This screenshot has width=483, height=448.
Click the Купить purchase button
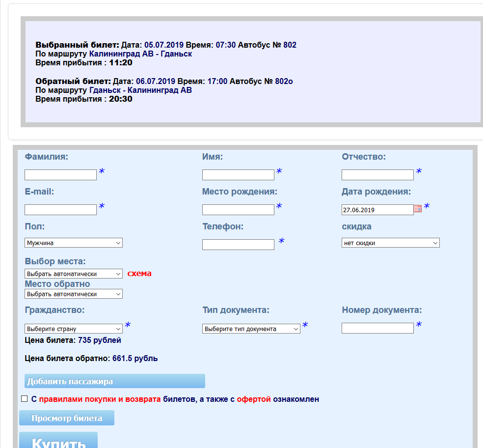pos(58,441)
